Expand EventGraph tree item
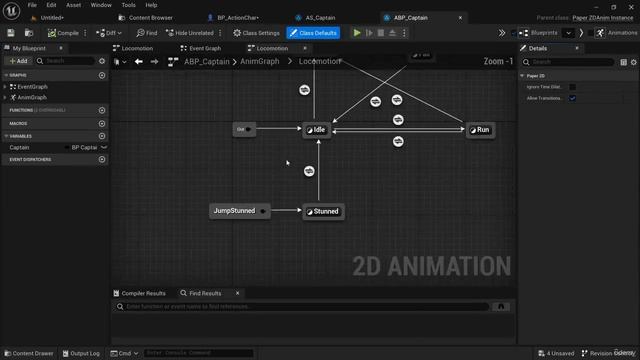 [5, 87]
